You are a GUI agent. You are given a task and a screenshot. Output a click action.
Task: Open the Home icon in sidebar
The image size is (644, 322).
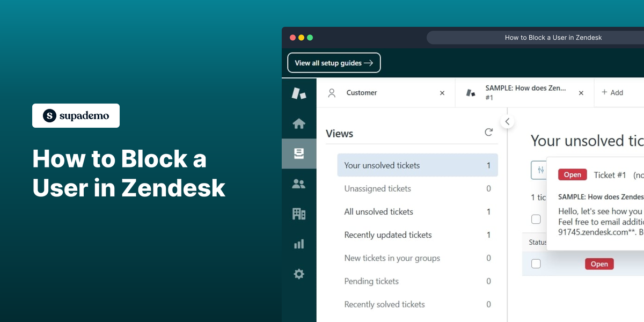(299, 124)
